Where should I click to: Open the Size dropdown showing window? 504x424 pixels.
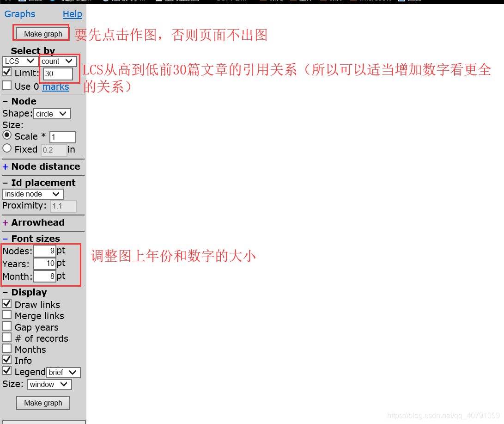pos(49,384)
